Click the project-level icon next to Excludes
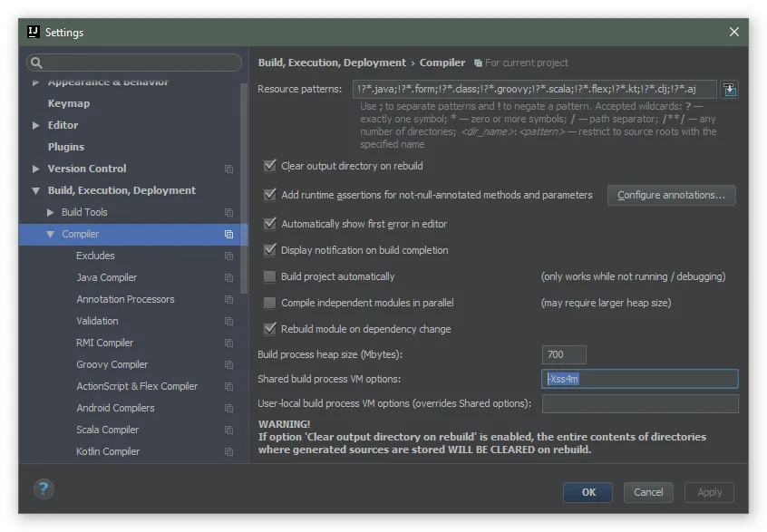 tap(228, 256)
